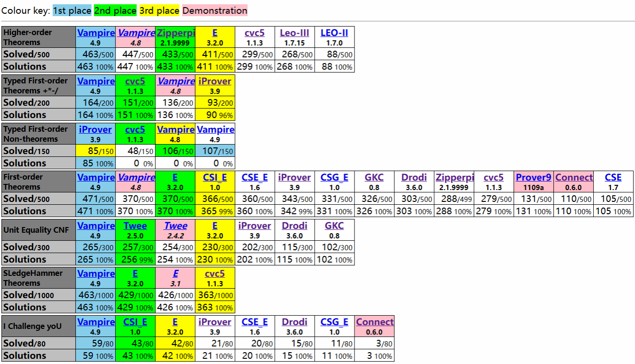Open Drodi link in First-order Theorems row
The height and width of the screenshot is (364, 635).
pyautogui.click(x=414, y=177)
